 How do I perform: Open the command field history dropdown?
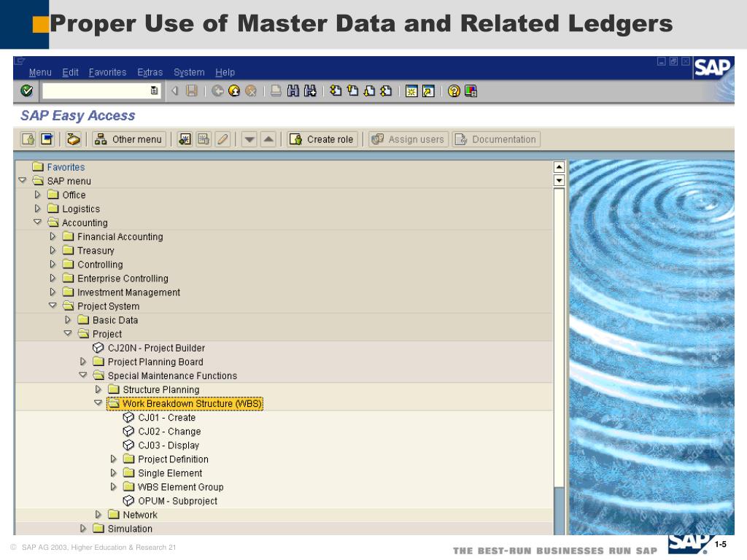[155, 90]
